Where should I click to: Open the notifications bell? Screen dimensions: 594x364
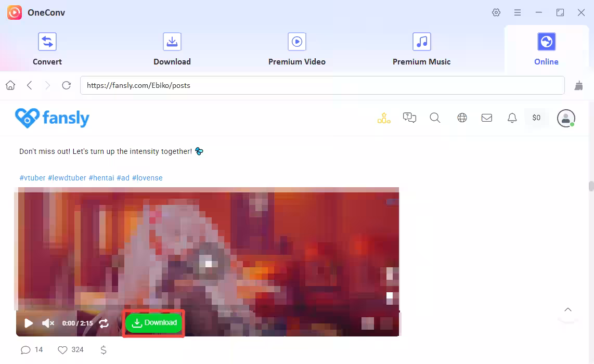pos(512,118)
